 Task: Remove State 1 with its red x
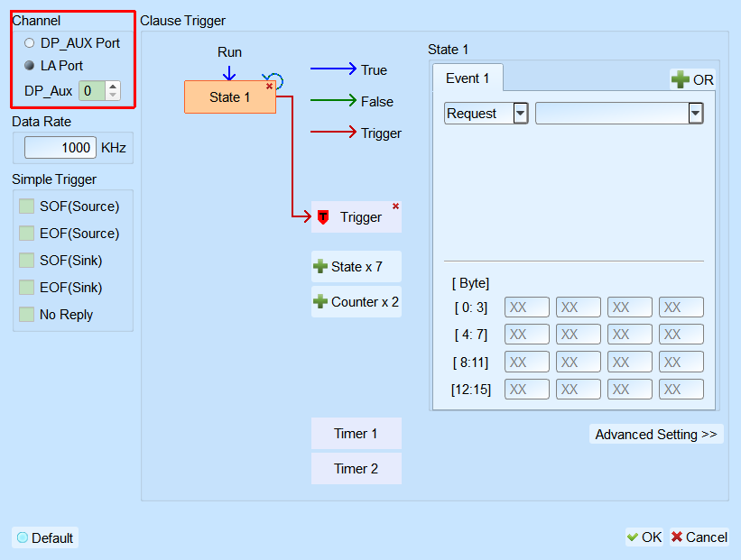(269, 86)
